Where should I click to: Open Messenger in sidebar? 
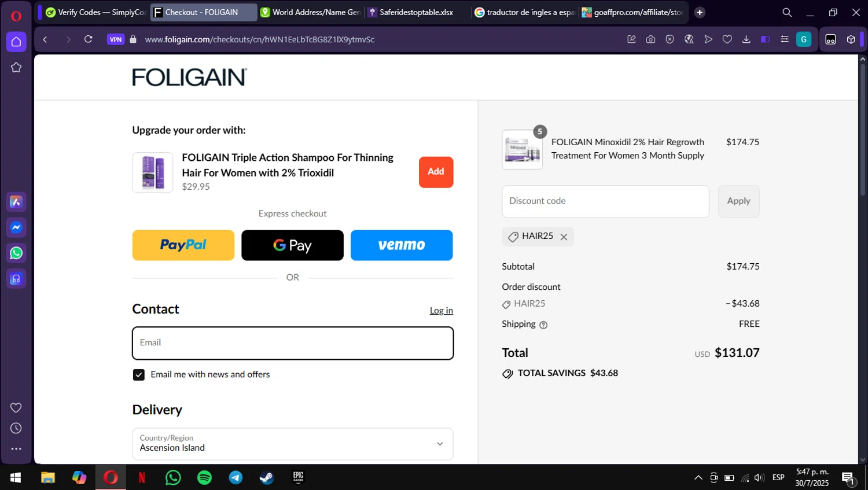coord(16,227)
